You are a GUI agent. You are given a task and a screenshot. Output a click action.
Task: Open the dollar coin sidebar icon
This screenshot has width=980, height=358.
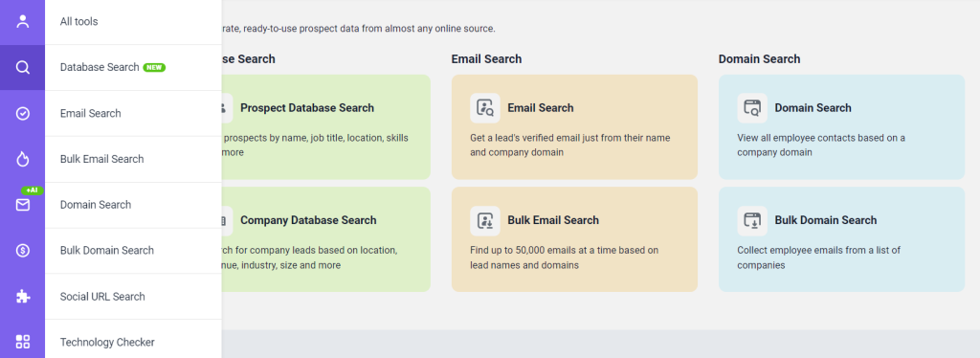point(23,251)
